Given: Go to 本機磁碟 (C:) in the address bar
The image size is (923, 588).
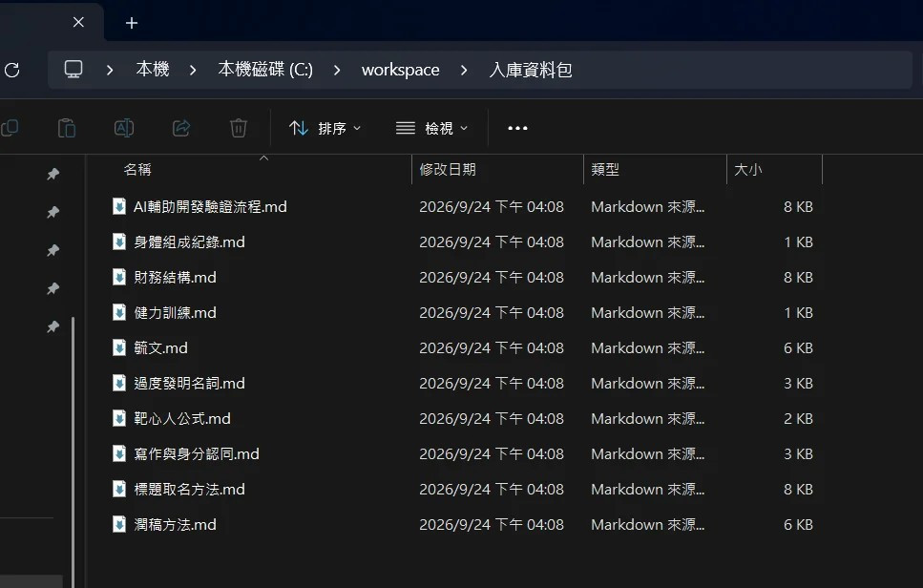Looking at the screenshot, I should [x=265, y=70].
